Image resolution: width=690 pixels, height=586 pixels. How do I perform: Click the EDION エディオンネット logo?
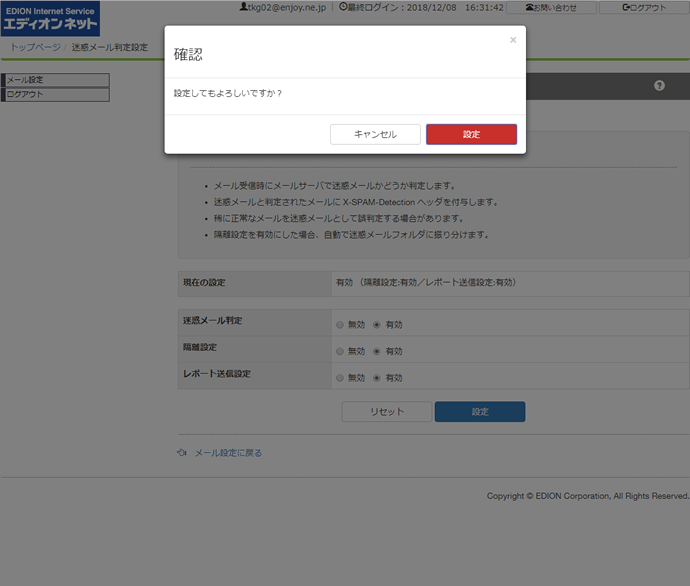click(x=50, y=18)
